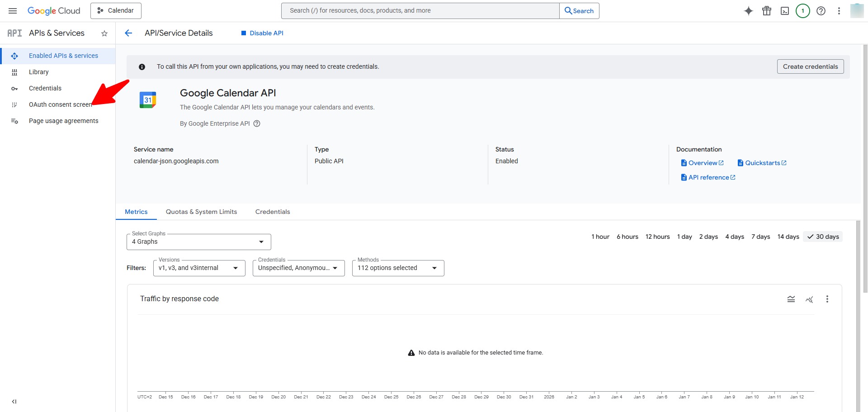This screenshot has width=868, height=412.
Task: Show Google Enterprise API help tooltip
Action: point(257,123)
